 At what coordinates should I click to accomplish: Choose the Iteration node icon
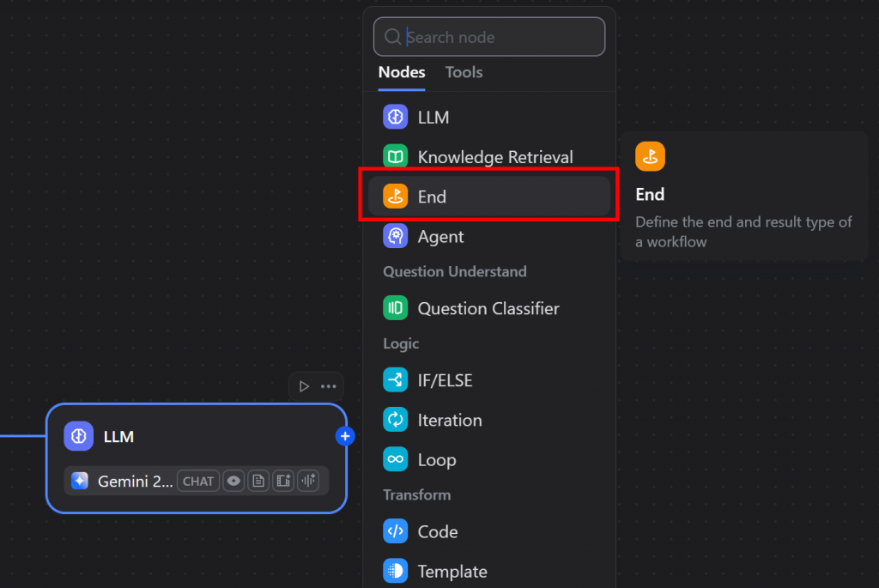pyautogui.click(x=395, y=420)
